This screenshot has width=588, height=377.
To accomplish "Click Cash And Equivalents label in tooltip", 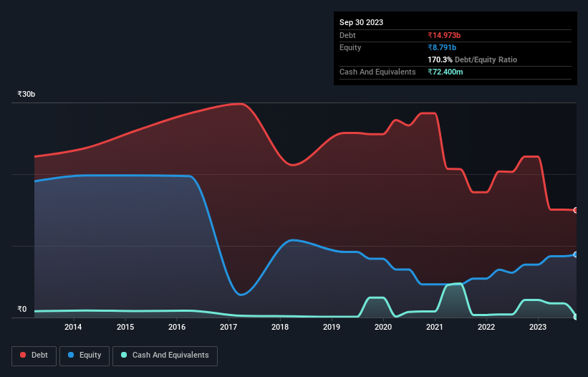I will (377, 72).
